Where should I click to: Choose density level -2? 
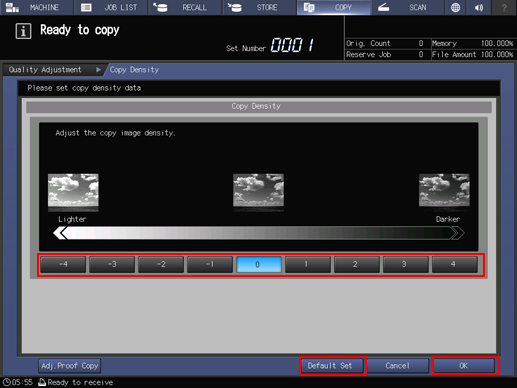click(161, 264)
